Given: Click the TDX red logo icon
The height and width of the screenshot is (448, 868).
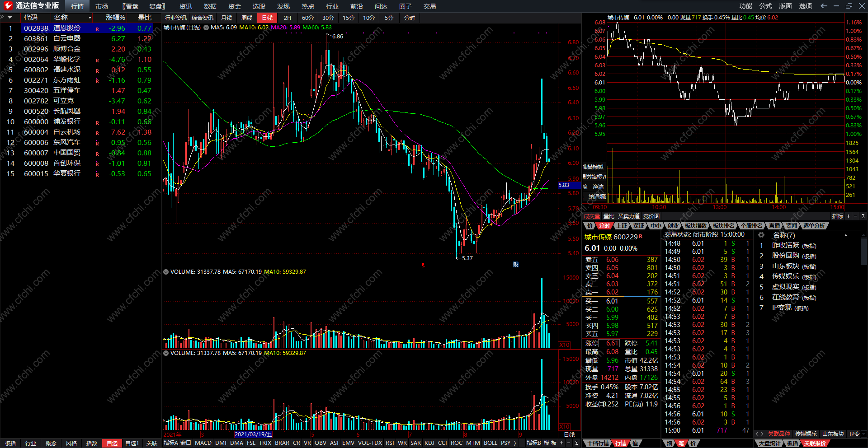Looking at the screenshot, I should pos(8,5).
